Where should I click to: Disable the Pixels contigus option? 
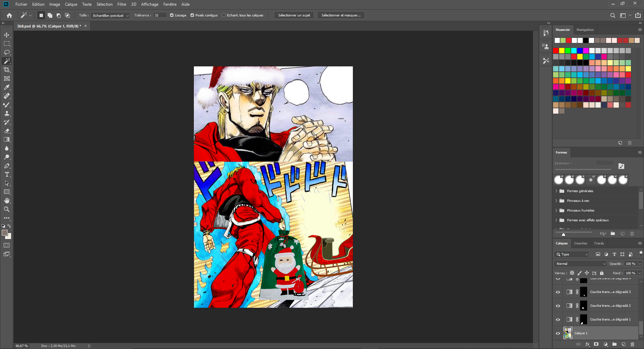click(x=192, y=15)
